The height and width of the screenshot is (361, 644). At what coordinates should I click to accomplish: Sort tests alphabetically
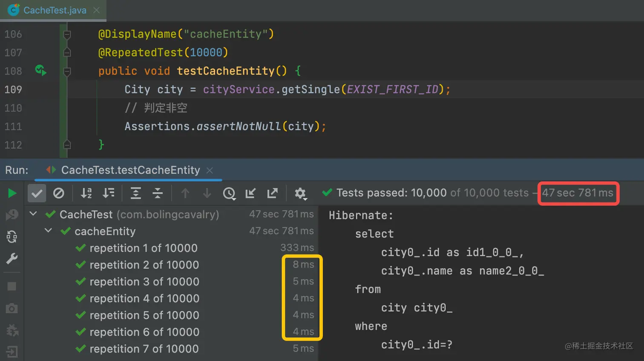(x=86, y=193)
